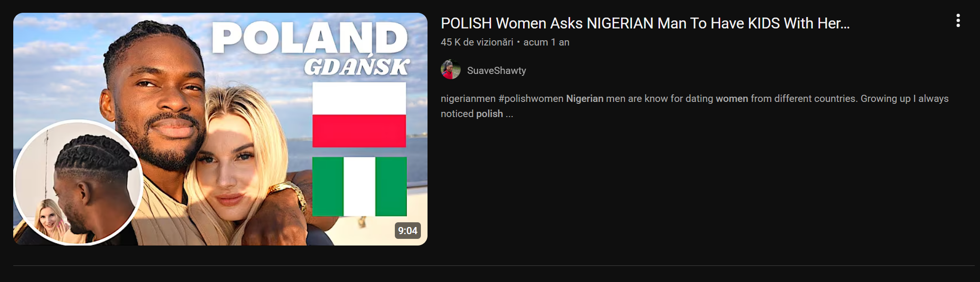Click the nigerianmen text starting the description
Image resolution: width=980 pixels, height=282 pixels.
[x=468, y=99]
